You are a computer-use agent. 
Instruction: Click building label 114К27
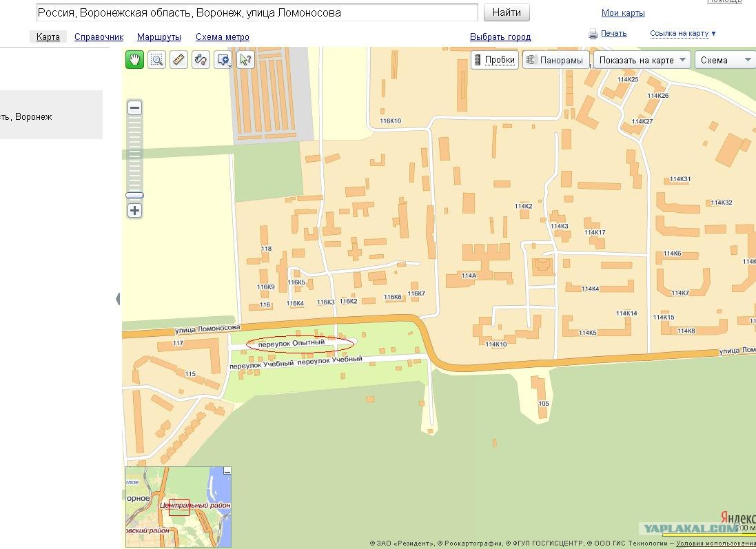tap(642, 121)
